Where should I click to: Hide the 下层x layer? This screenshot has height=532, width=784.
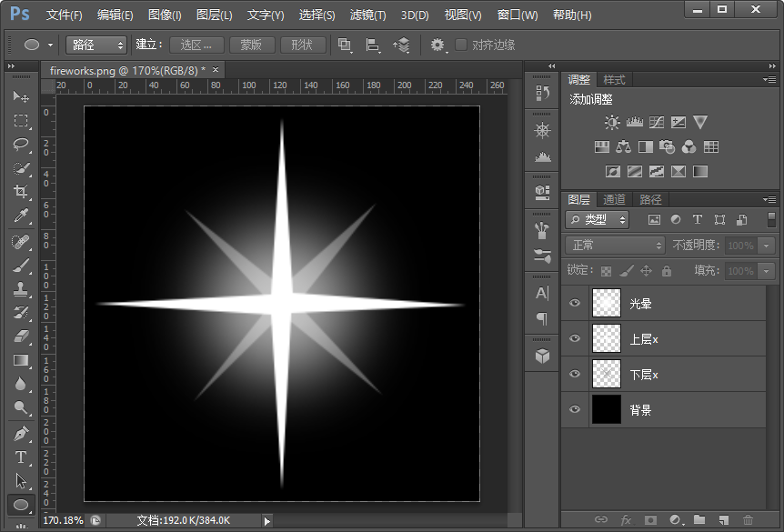[575, 374]
